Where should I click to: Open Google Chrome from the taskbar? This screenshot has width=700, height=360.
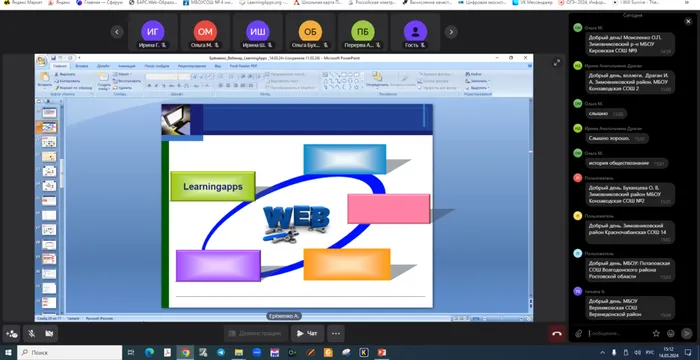coord(185,352)
